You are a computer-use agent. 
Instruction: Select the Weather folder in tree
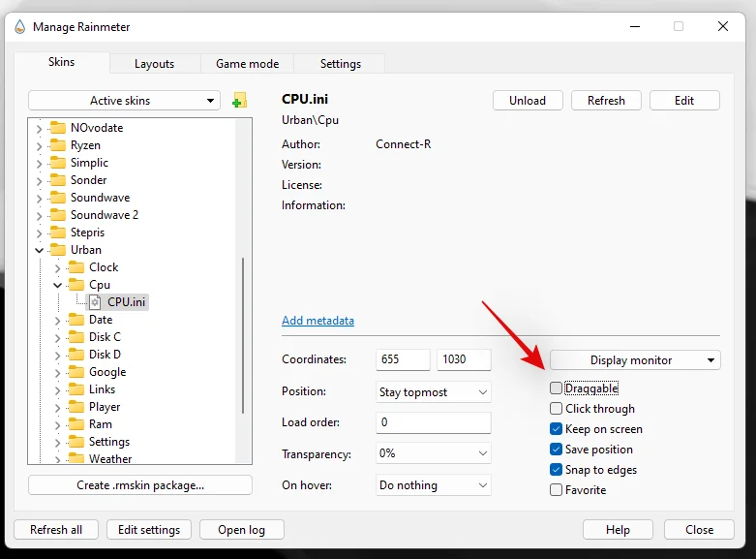point(110,458)
